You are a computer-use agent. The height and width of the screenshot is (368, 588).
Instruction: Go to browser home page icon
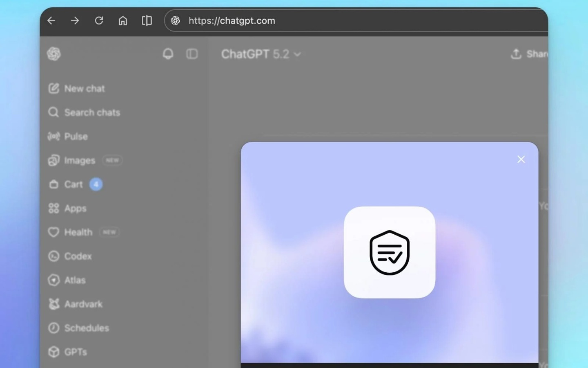[x=123, y=21]
